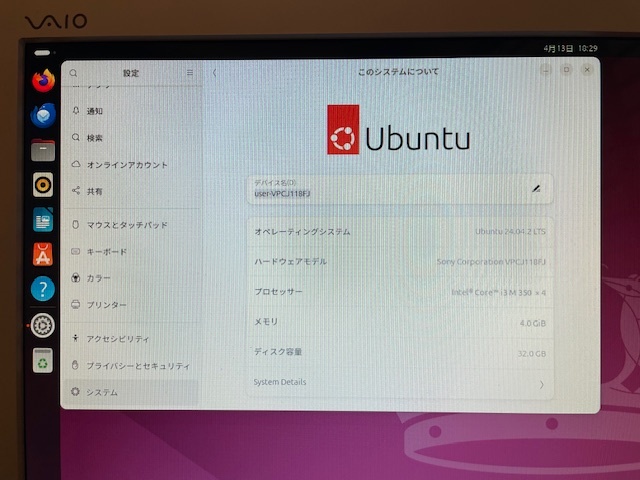Click the cloud icon beside オンラインアカウント
640x480 pixels.
coord(76,164)
